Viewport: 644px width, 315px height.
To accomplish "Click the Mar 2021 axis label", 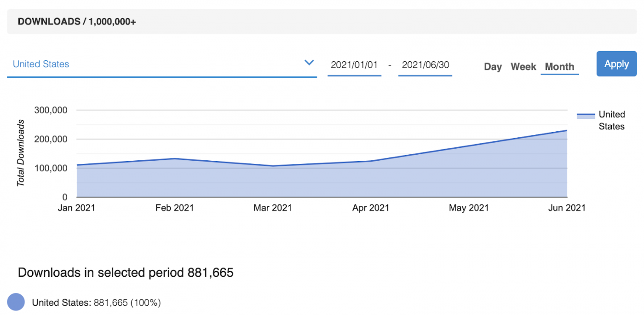I will point(272,208).
